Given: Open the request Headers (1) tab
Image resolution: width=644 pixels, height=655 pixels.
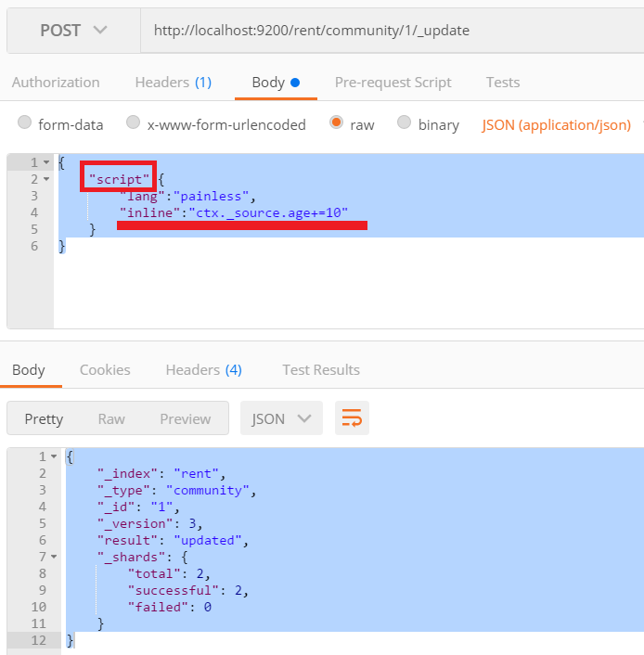Looking at the screenshot, I should (173, 83).
